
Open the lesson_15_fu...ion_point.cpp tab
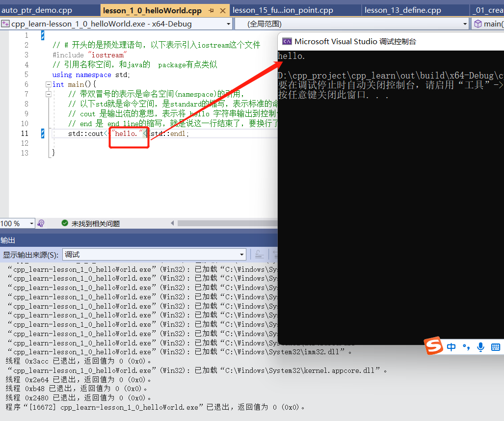(283, 10)
